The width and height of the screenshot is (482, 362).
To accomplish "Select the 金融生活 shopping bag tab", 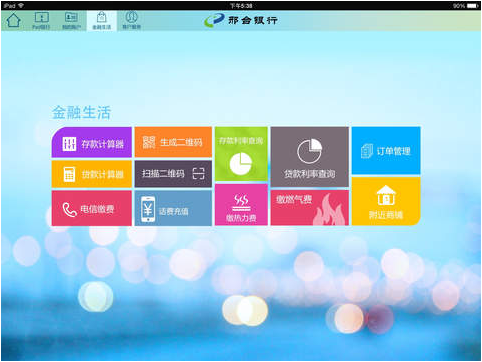I will click(102, 21).
